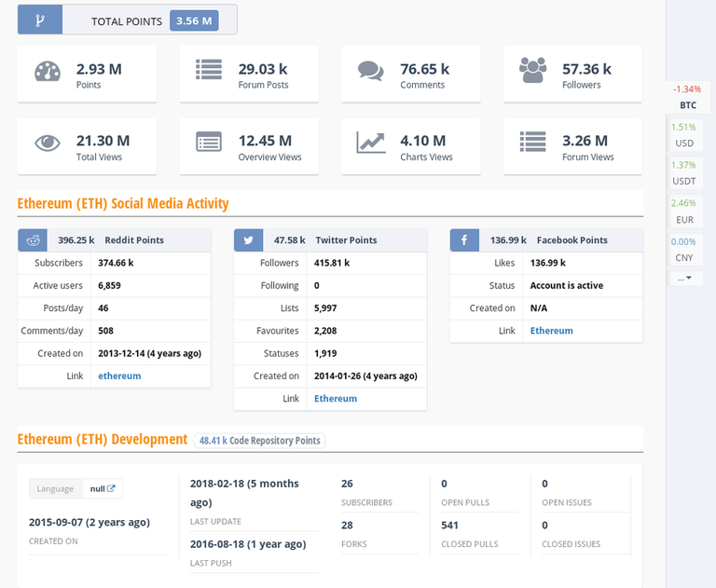
Task: Click the fork icon beside Total Points
Action: tap(40, 20)
